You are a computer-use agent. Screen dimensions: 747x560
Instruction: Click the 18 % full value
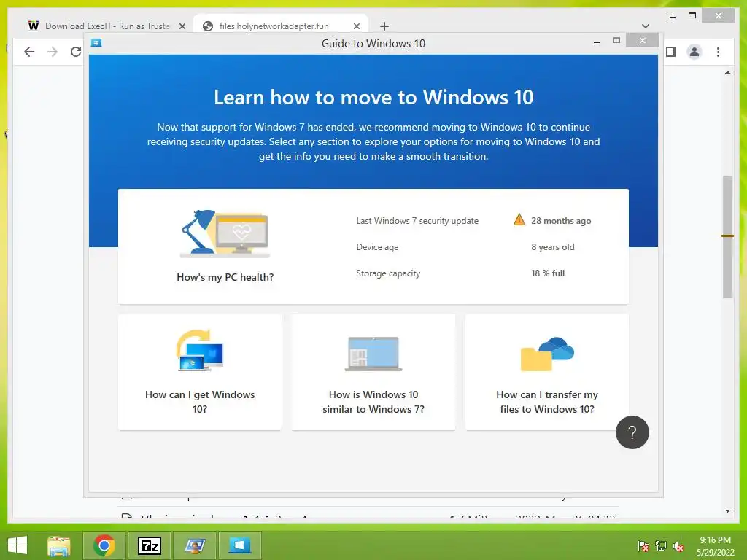[548, 273]
